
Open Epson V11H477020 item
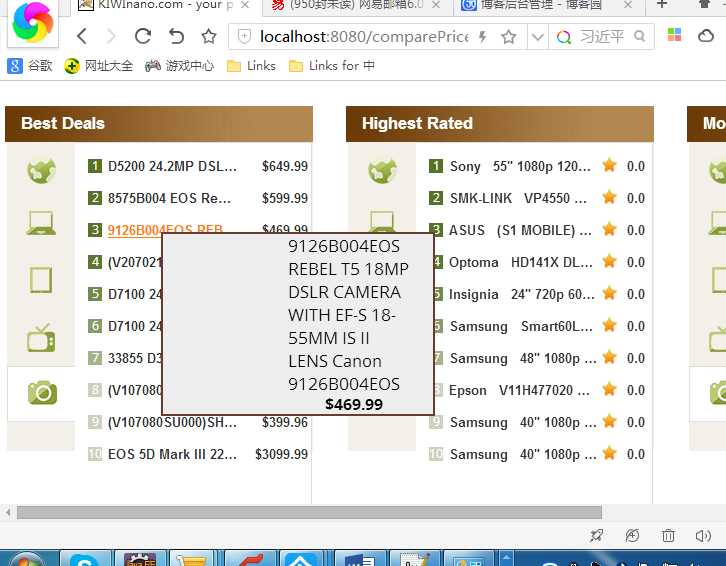(x=519, y=390)
